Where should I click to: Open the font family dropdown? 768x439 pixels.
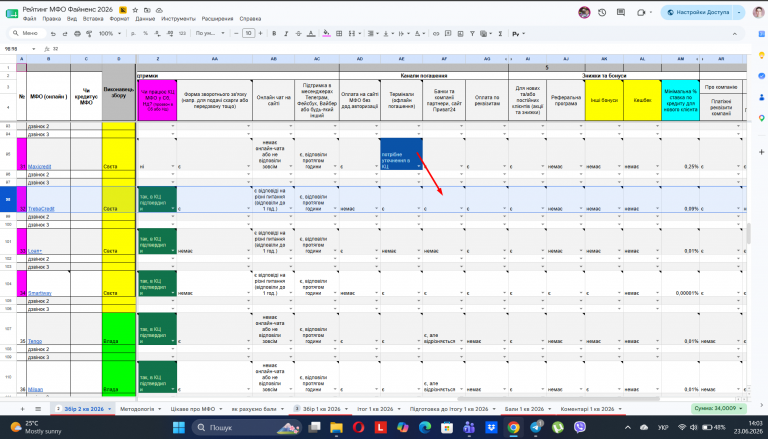click(210, 33)
